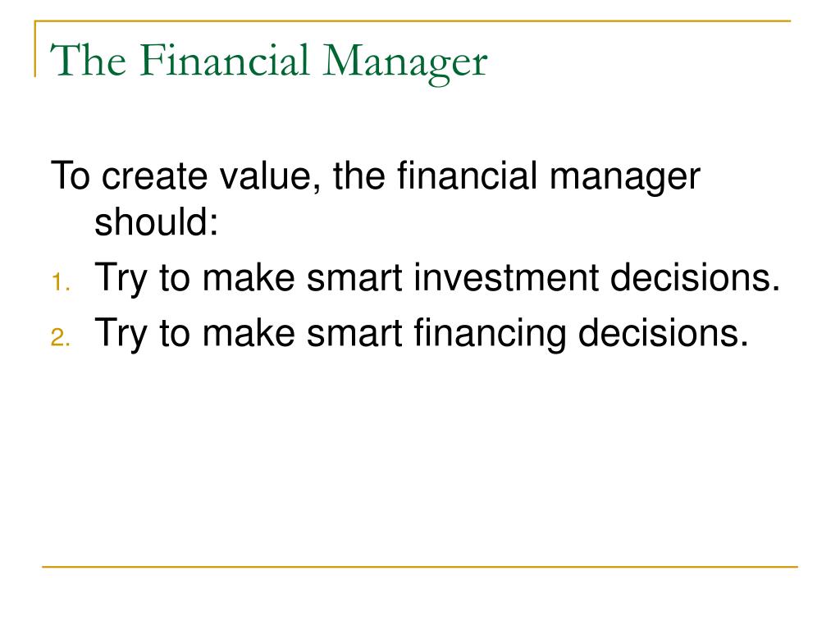The image size is (840, 630).
Task: Click the word financing in item two
Action: (491, 335)
